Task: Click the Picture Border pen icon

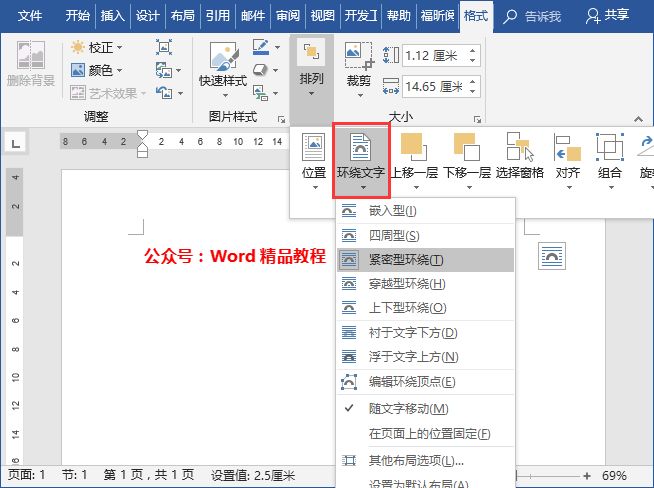Action: [x=261, y=47]
